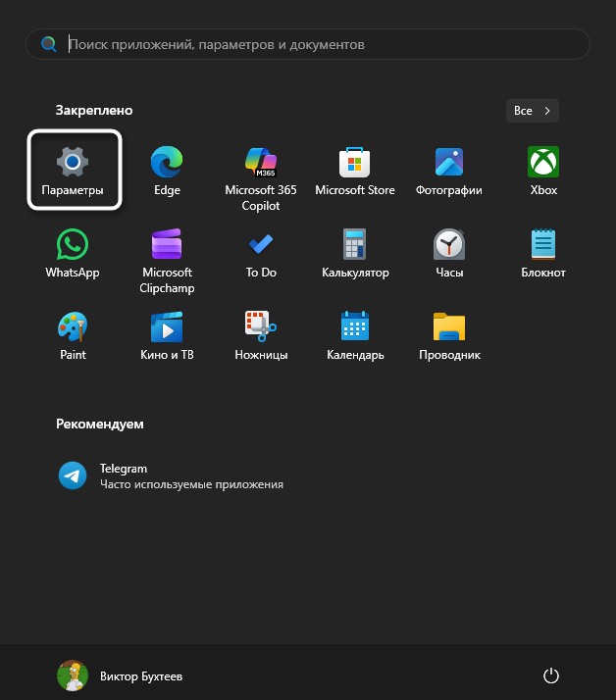Open WhatsApp
Viewport: 616px width, 700px height.
(x=73, y=253)
